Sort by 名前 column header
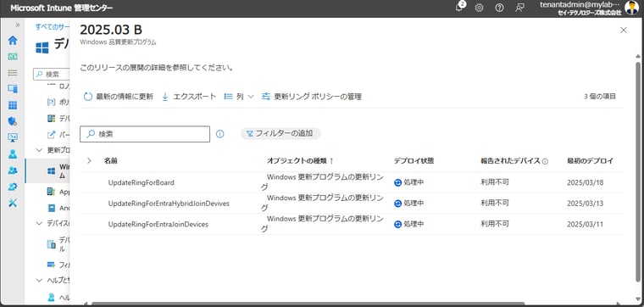The image size is (644, 307). click(110, 161)
